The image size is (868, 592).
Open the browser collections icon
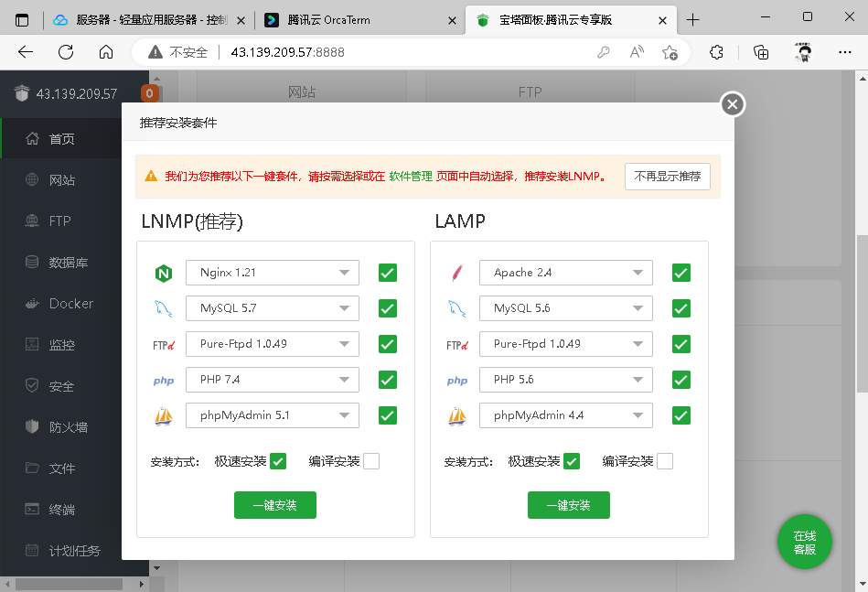761,52
